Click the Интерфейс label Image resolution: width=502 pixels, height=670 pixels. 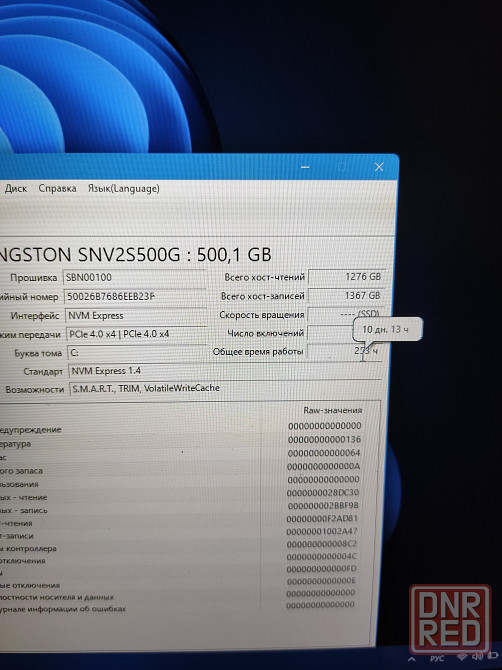(x=35, y=316)
